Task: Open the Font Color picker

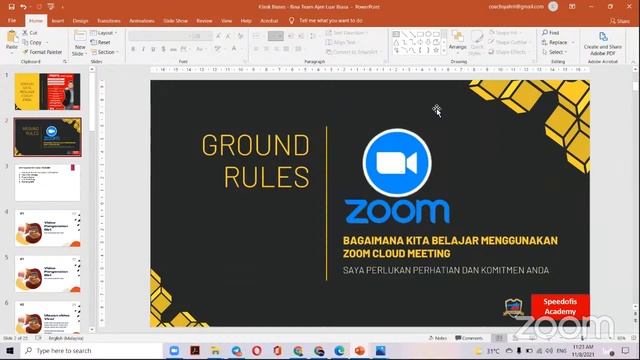Action: [x=235, y=49]
